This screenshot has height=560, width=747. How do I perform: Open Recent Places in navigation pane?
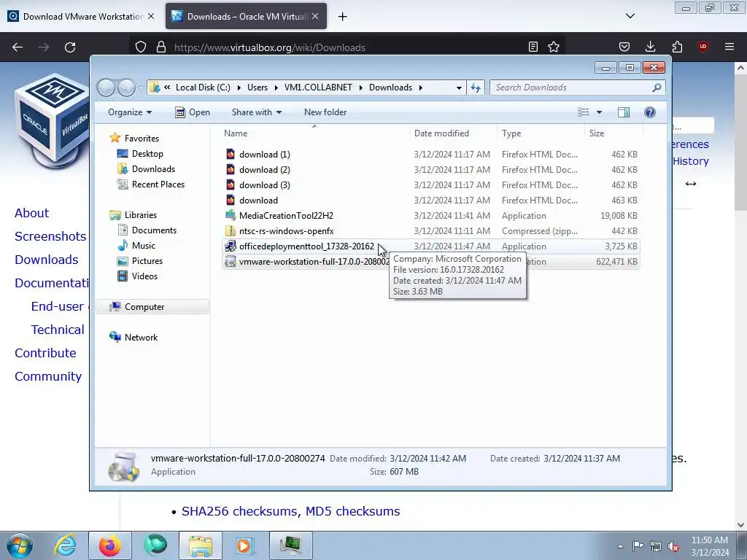pyautogui.click(x=158, y=184)
